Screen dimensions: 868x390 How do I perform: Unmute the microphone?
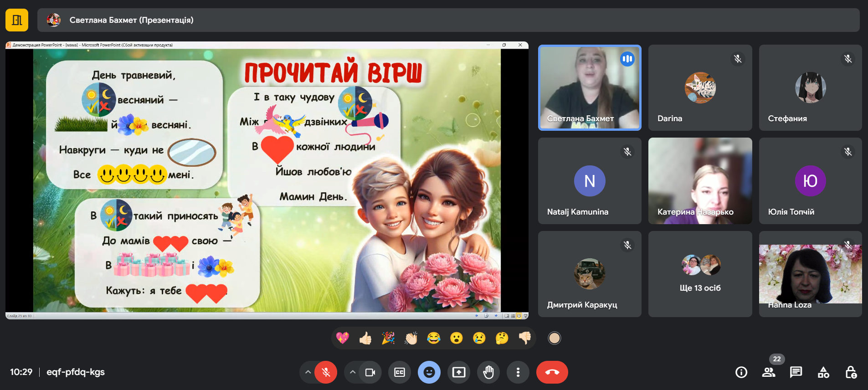pyautogui.click(x=326, y=372)
